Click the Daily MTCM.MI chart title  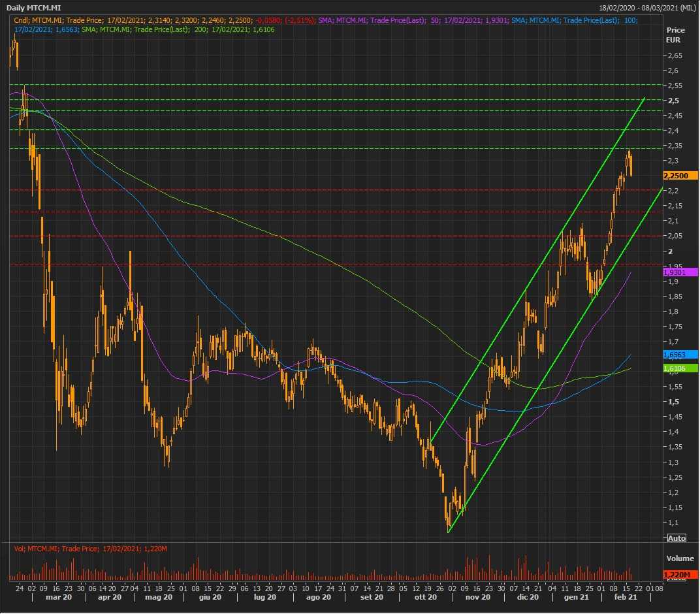click(x=34, y=7)
